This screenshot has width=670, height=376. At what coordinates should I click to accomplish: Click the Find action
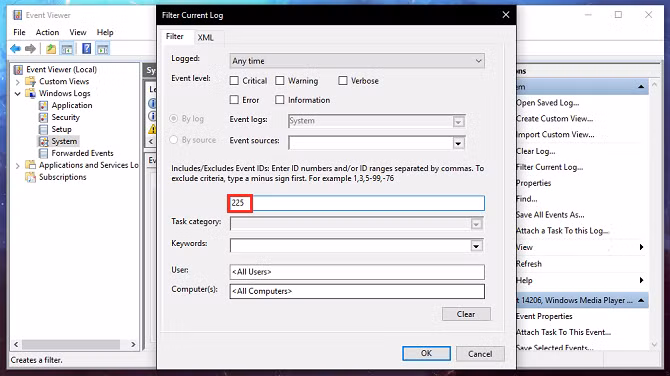(526, 199)
